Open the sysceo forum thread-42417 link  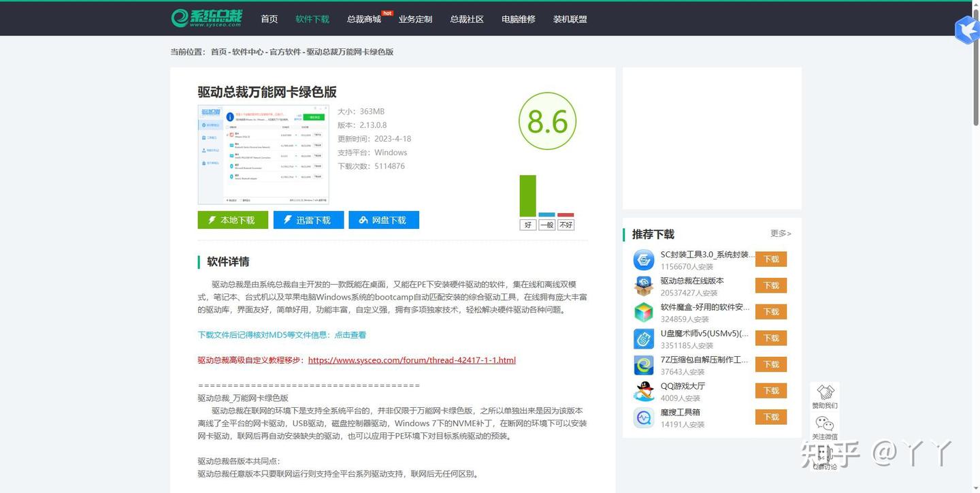pyautogui.click(x=412, y=360)
